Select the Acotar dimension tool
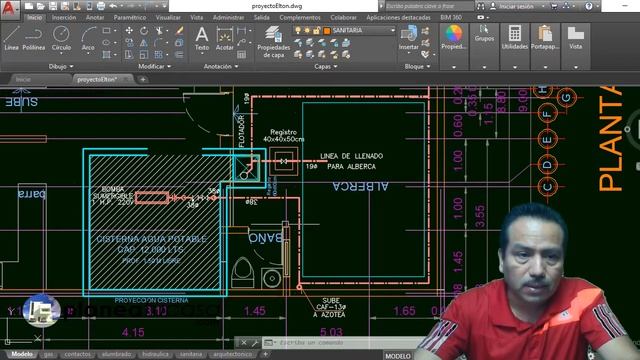640x360 pixels. (x=224, y=38)
